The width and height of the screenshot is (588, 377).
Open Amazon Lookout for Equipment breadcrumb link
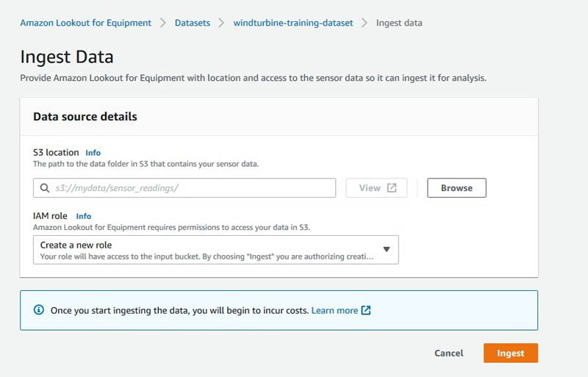tap(85, 23)
